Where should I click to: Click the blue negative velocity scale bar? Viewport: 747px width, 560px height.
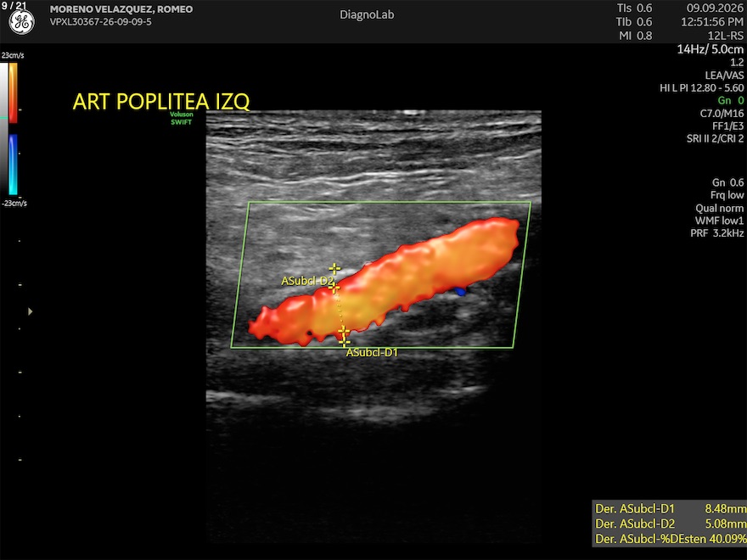pyautogui.click(x=13, y=165)
